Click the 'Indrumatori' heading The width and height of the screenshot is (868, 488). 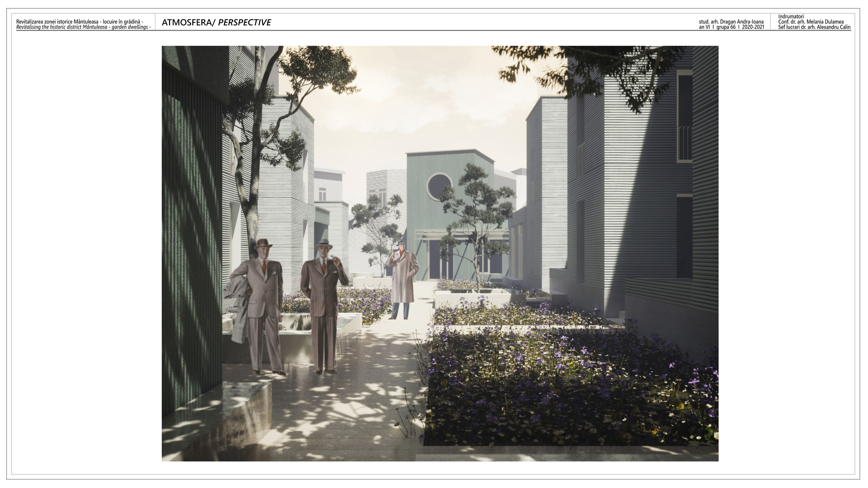tap(791, 17)
